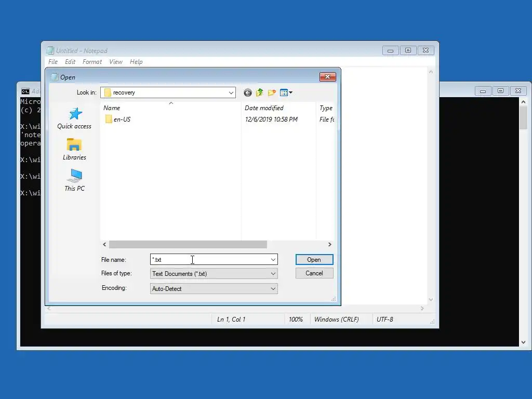Image resolution: width=532 pixels, height=399 pixels.
Task: Open Notepad's File menu
Action: pos(53,62)
